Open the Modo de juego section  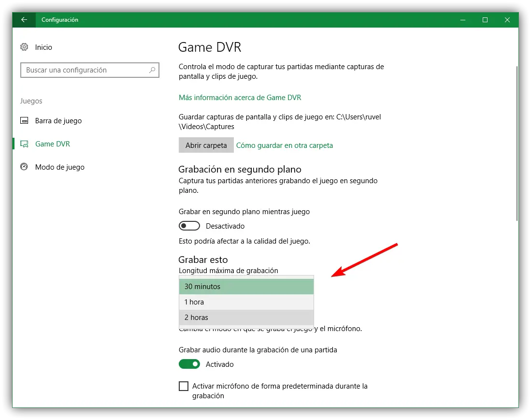(x=59, y=167)
